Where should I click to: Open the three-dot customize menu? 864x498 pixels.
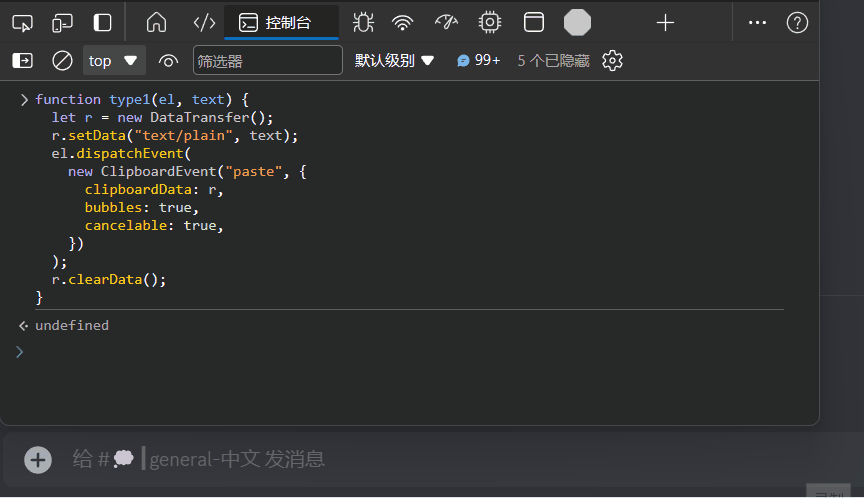tap(758, 22)
